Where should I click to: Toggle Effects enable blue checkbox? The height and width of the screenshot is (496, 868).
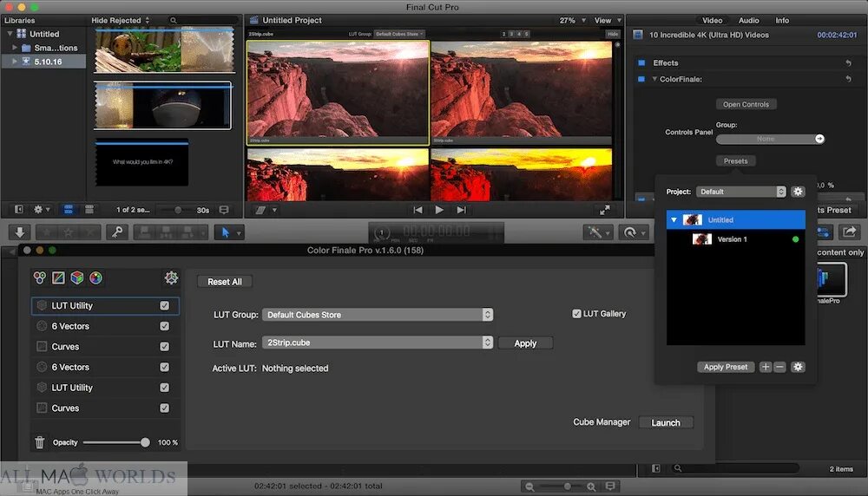click(641, 63)
